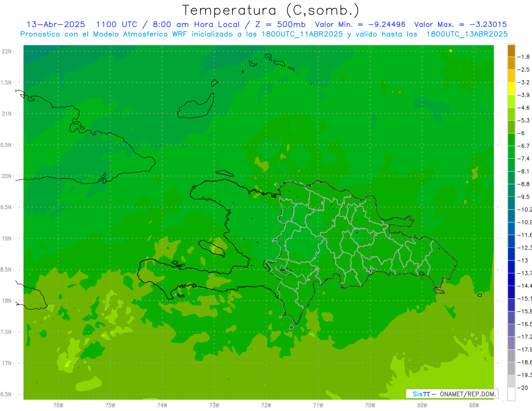Click the "Z = 500mb" level text
The height and width of the screenshot is (411, 532).
(278, 24)
